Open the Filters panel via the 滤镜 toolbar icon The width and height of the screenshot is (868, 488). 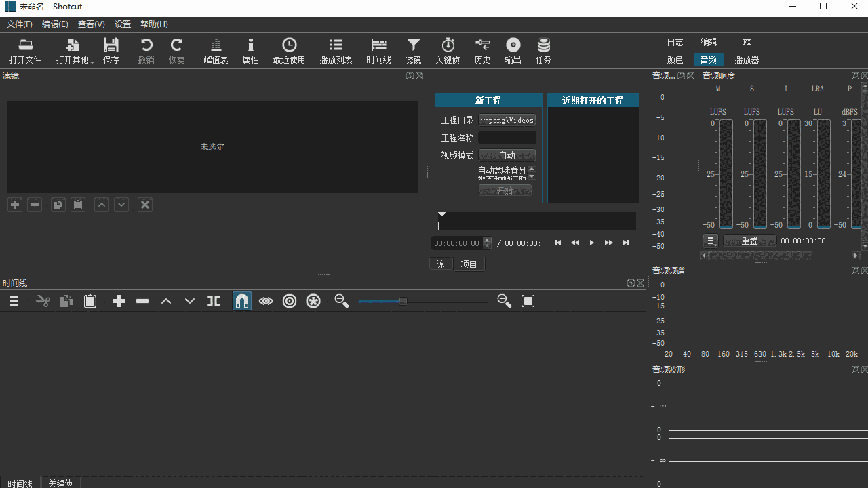[414, 51]
